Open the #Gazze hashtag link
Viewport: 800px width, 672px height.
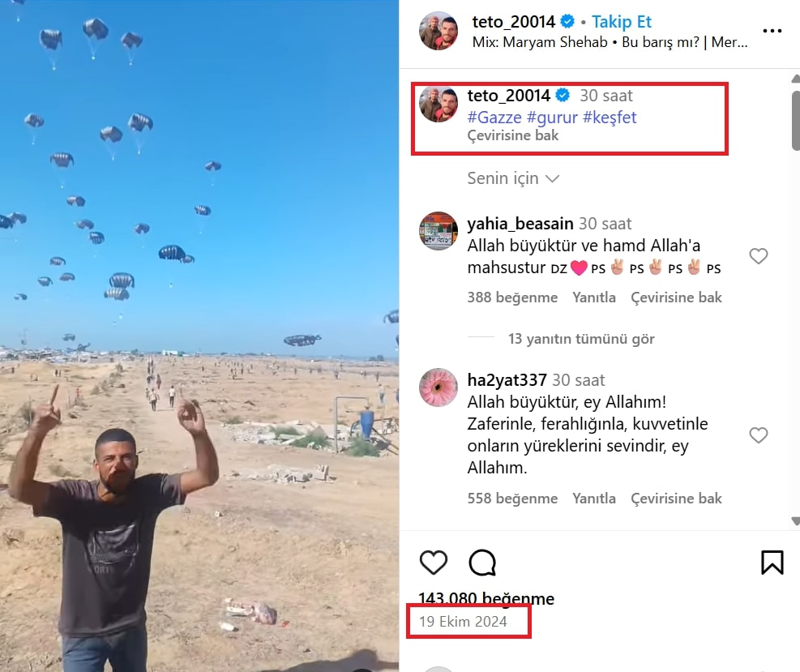494,118
